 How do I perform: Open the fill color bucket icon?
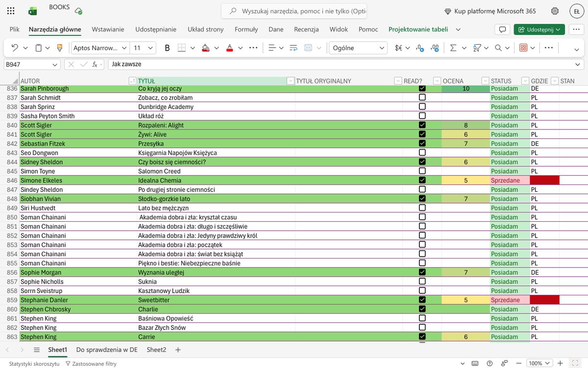tap(206, 48)
